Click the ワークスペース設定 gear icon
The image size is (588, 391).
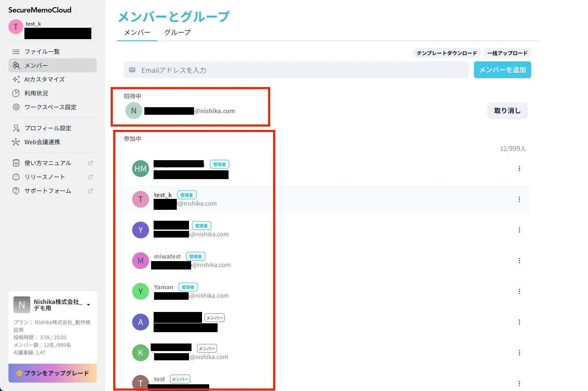click(16, 107)
